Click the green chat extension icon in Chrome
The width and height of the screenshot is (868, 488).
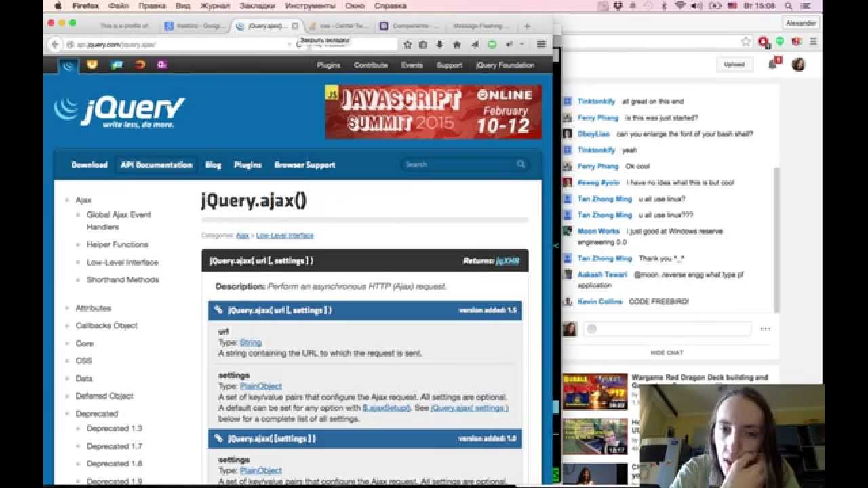point(780,41)
